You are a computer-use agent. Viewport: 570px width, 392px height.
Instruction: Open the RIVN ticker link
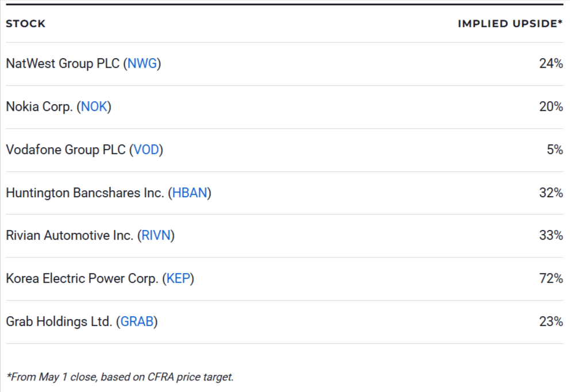[156, 235]
